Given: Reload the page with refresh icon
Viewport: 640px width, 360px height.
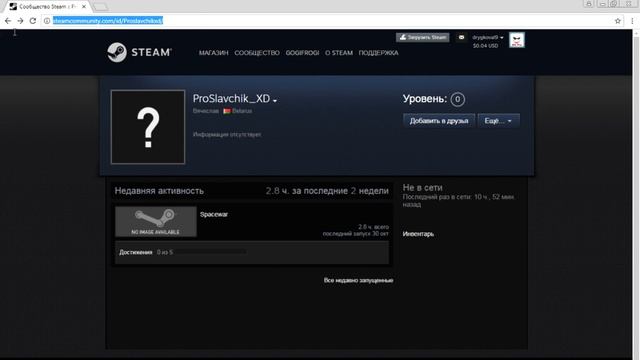Looking at the screenshot, I should point(33,20).
